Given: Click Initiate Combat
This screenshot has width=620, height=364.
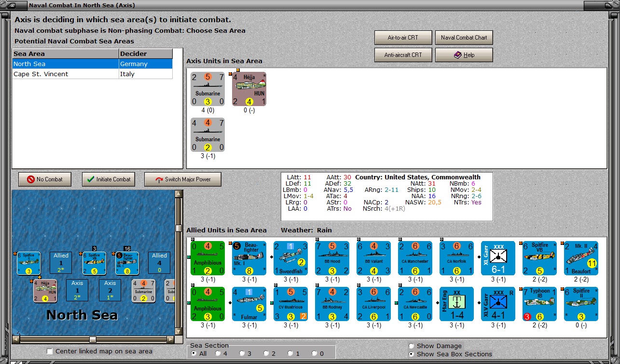Looking at the screenshot, I should (109, 179).
